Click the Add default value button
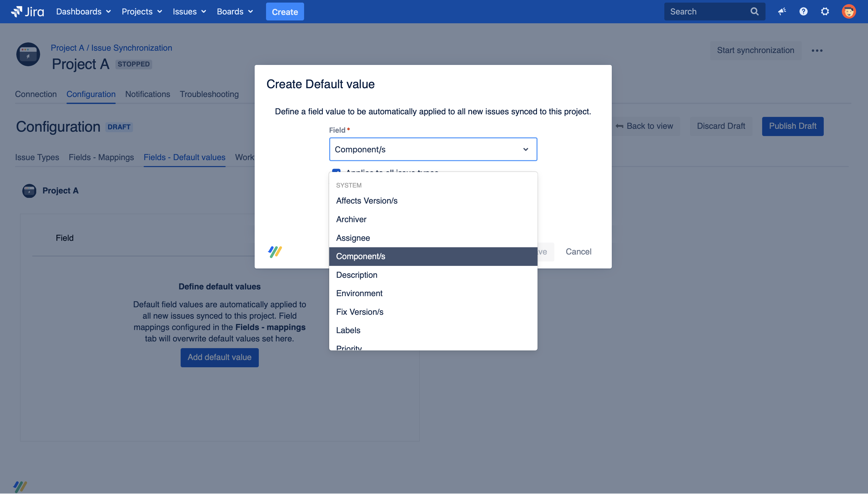 [x=219, y=357]
